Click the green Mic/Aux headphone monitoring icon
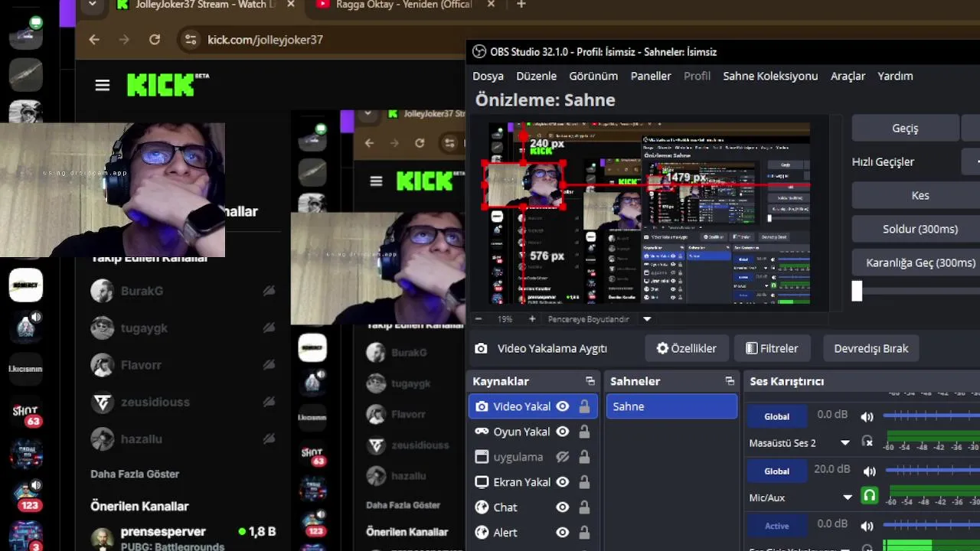Screen dimensions: 980x551 (869, 496)
